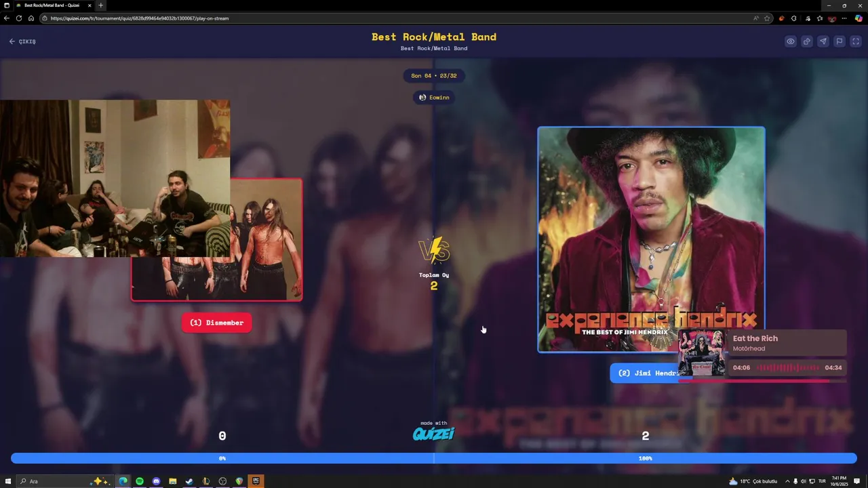This screenshot has width=868, height=488.
Task: Open League of Legends from the taskbar
Action: (x=206, y=481)
